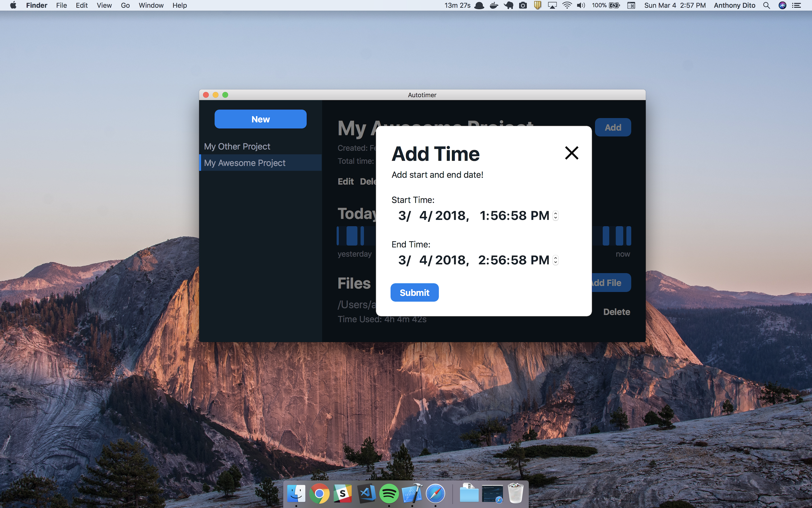812x508 pixels.
Task: Click the yellow shield menu bar icon
Action: tap(538, 5)
